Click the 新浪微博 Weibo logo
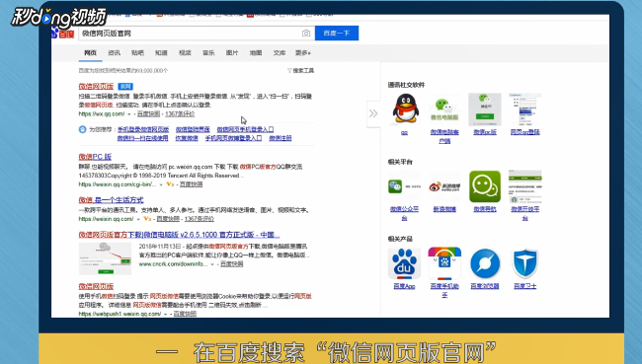Screen dimensions: 642x364 click(x=444, y=186)
